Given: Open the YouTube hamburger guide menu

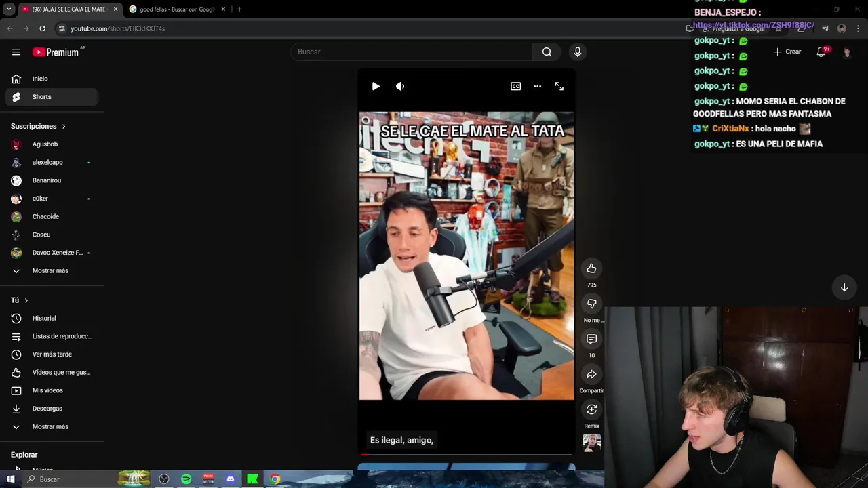Looking at the screenshot, I should coord(16,52).
